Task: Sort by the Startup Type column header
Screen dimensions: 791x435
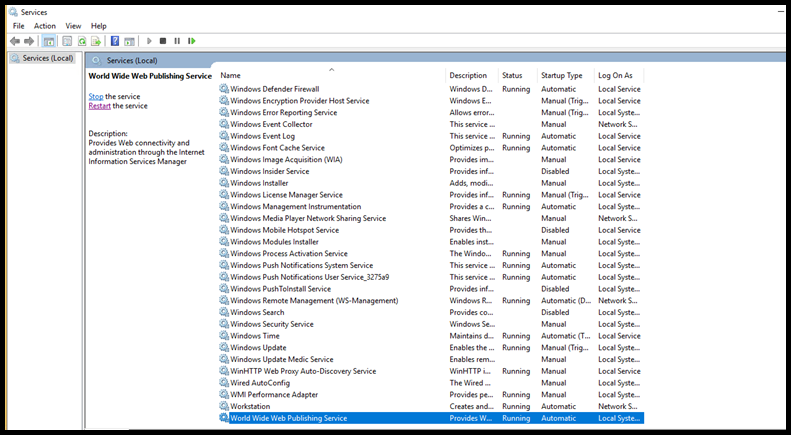Action: 566,75
